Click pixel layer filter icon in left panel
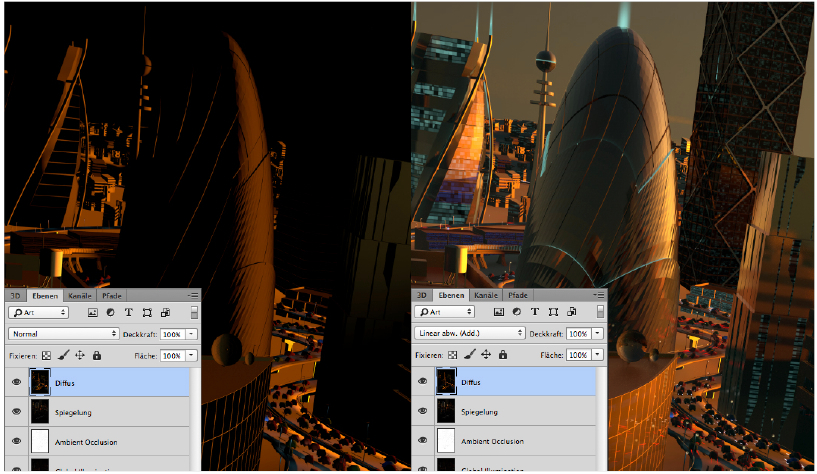The width and height of the screenshot is (817, 474). (x=93, y=313)
